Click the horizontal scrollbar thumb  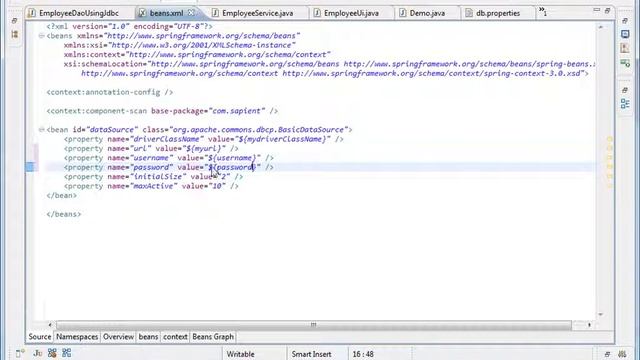[313, 325]
